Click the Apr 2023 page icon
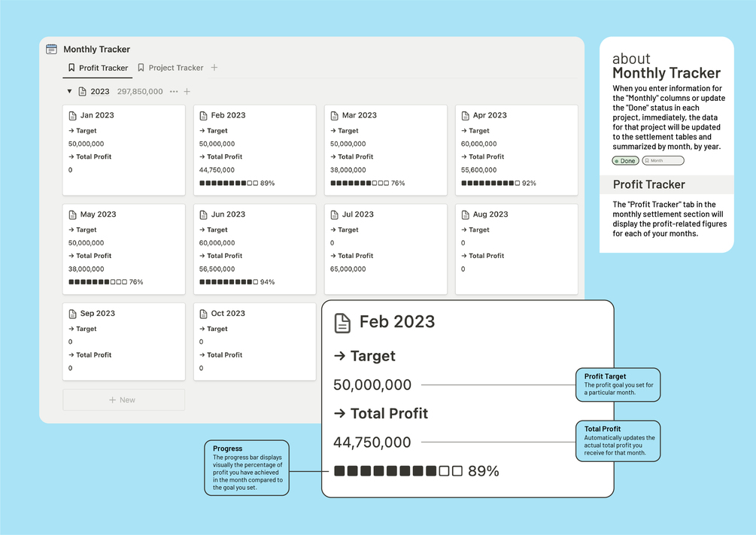 point(466,116)
